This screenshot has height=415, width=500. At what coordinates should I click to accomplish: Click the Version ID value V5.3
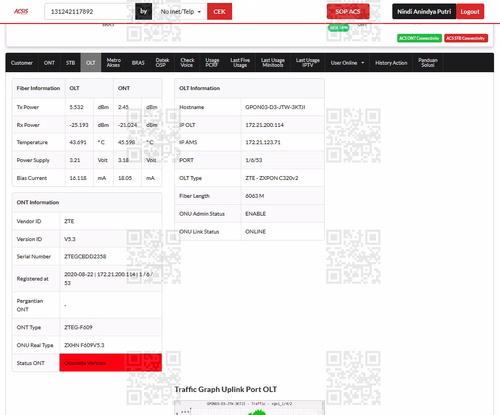(x=70, y=239)
